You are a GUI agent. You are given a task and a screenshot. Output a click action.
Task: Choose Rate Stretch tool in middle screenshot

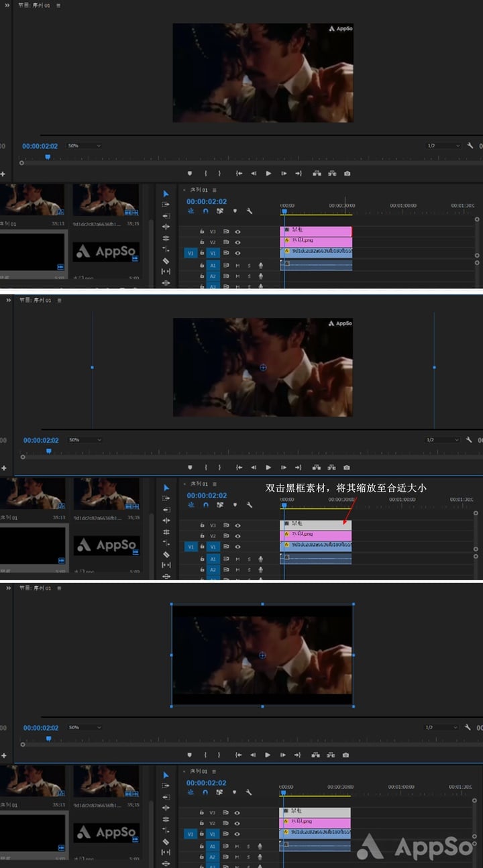pyautogui.click(x=166, y=543)
